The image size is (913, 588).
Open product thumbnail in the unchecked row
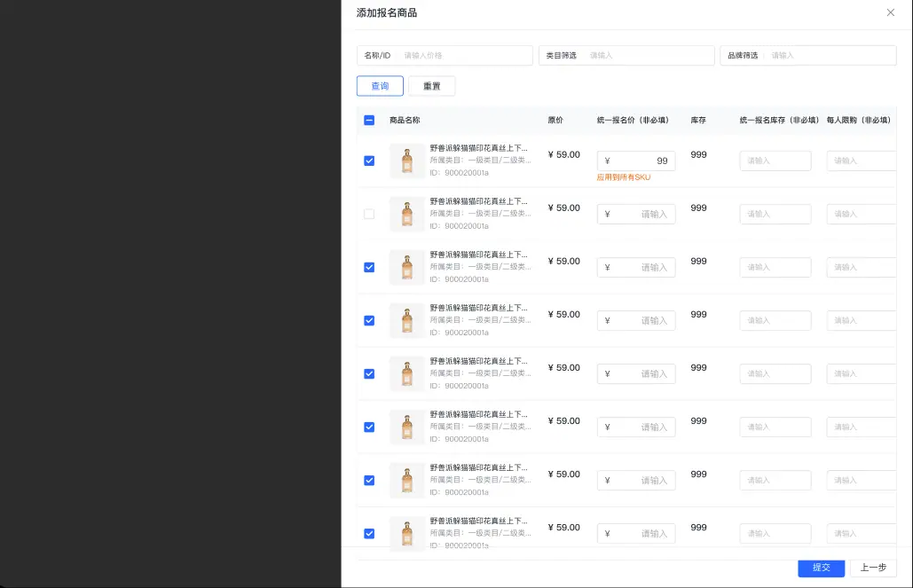point(407,214)
